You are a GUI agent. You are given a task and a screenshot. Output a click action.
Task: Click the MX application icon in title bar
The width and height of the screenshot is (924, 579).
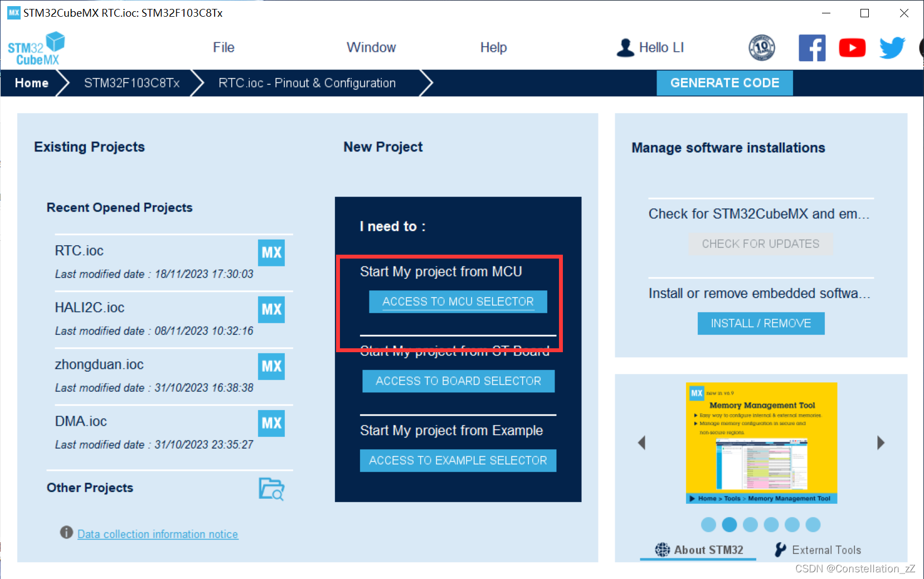(x=14, y=13)
